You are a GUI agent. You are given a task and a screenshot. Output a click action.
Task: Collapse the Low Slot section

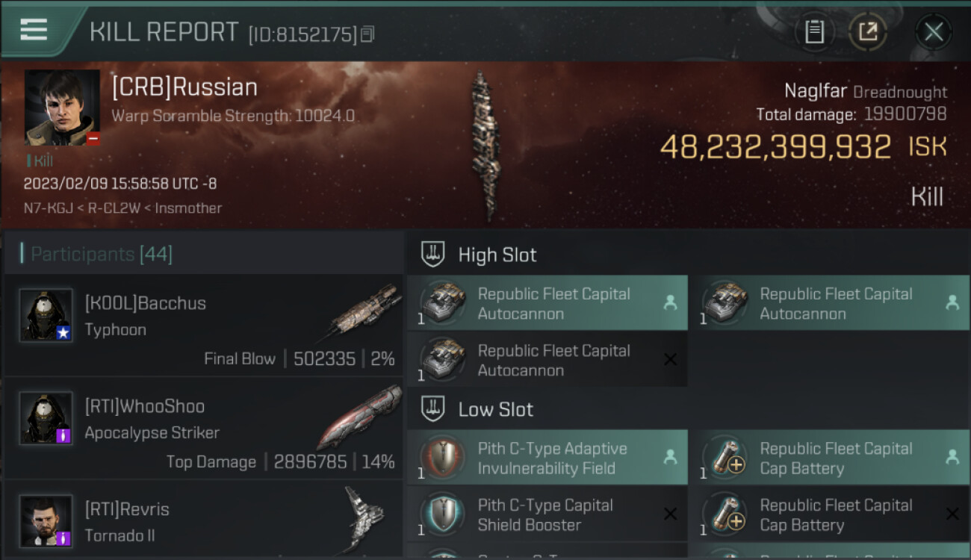(495, 409)
